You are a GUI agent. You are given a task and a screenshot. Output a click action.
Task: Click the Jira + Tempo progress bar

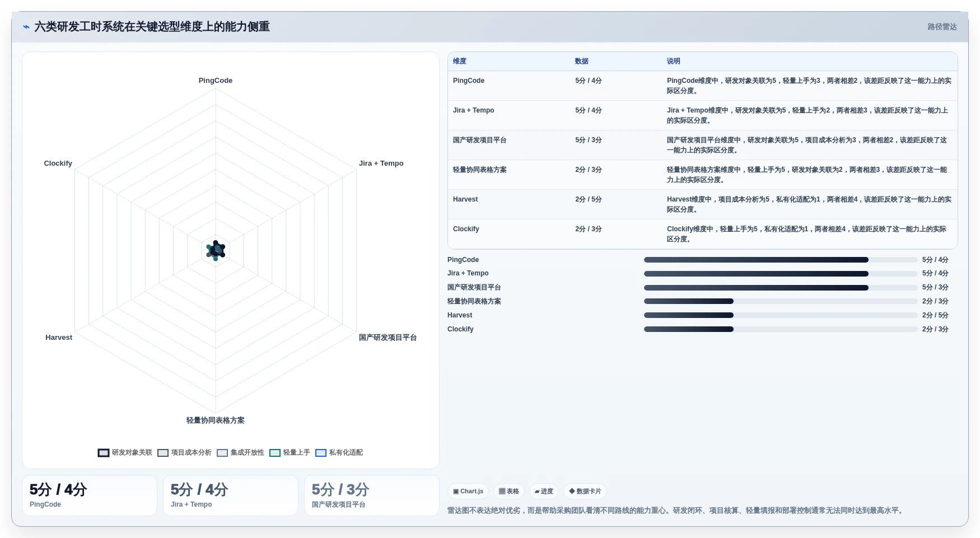click(x=781, y=274)
